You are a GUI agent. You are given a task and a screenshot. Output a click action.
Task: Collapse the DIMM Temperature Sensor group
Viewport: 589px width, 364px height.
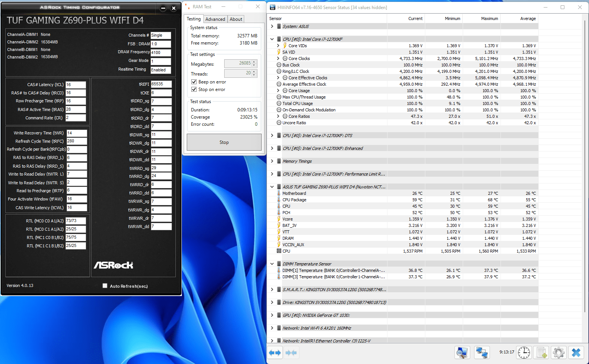click(x=272, y=264)
